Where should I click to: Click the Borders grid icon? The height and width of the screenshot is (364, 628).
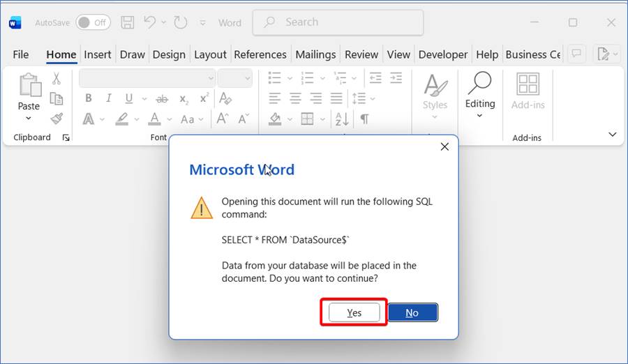(x=307, y=119)
